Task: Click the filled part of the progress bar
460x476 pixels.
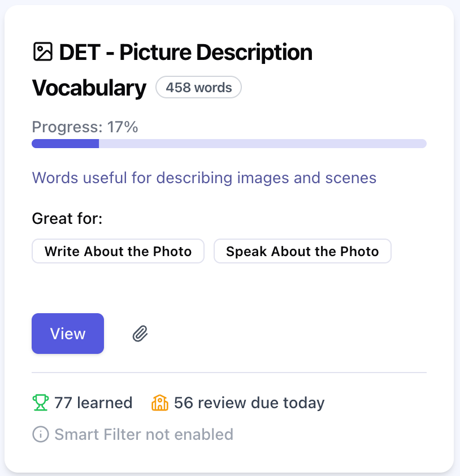Action: pyautogui.click(x=65, y=144)
